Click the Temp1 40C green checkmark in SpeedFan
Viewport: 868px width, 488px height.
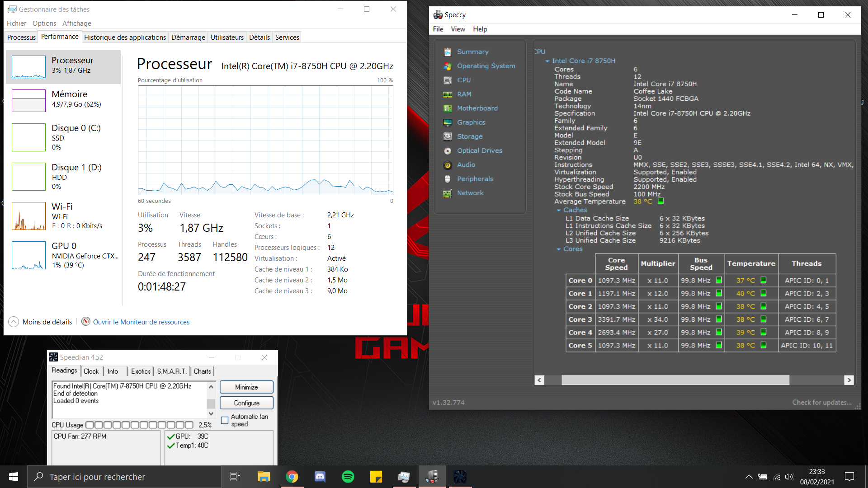coord(171,446)
